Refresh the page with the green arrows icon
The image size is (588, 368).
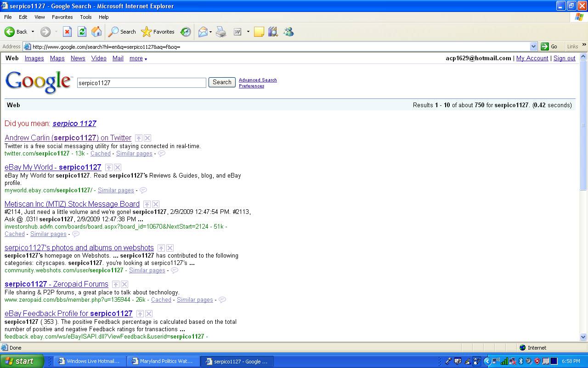point(82,32)
